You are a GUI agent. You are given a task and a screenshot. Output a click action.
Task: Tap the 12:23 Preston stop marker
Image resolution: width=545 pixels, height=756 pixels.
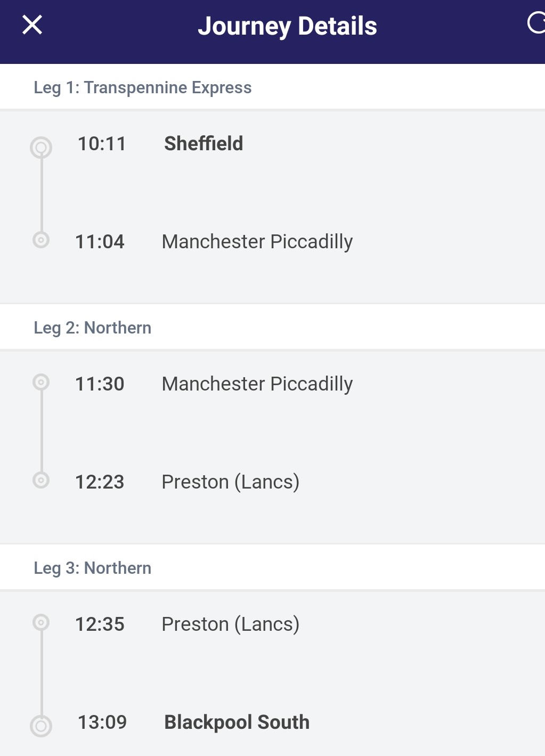[x=41, y=480]
